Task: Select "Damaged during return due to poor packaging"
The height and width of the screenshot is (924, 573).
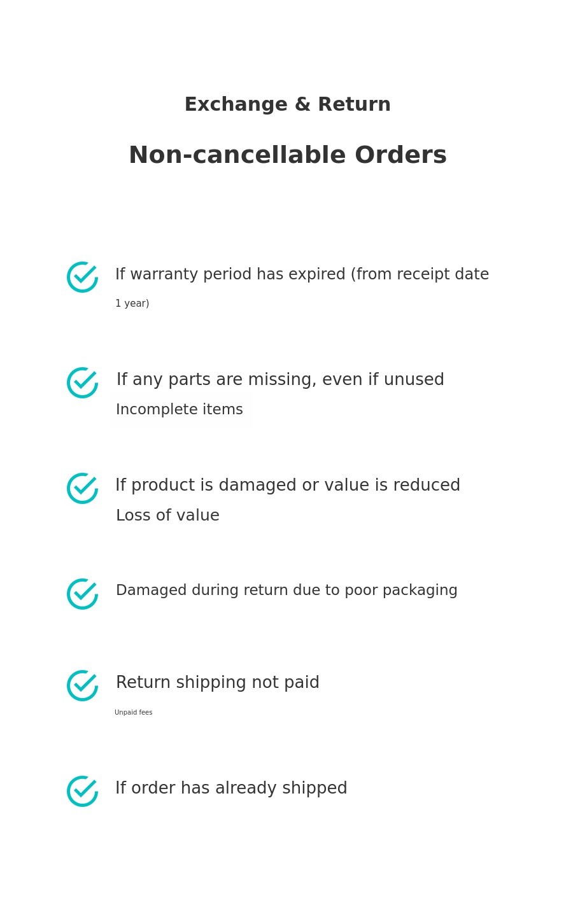Action: click(x=286, y=591)
